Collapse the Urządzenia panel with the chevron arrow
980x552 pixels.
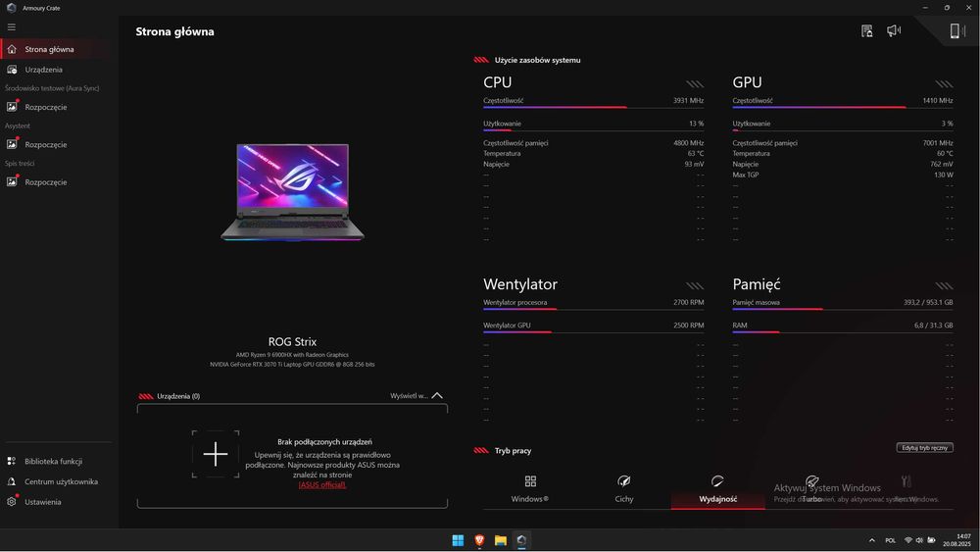[x=437, y=396]
